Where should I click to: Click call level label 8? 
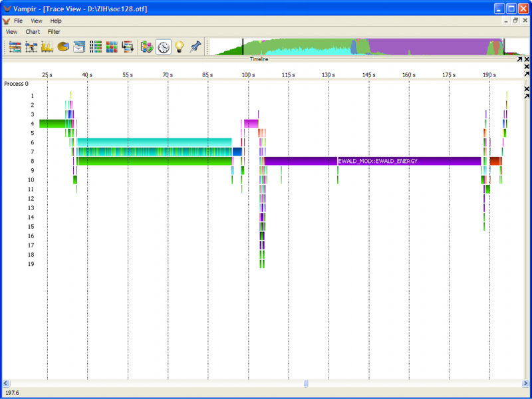(33, 161)
